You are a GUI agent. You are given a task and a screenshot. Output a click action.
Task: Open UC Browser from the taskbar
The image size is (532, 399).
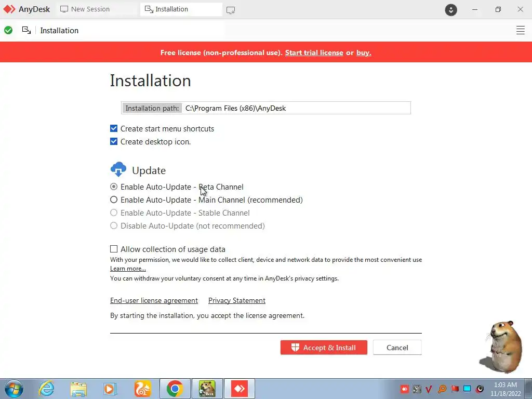pyautogui.click(x=142, y=389)
